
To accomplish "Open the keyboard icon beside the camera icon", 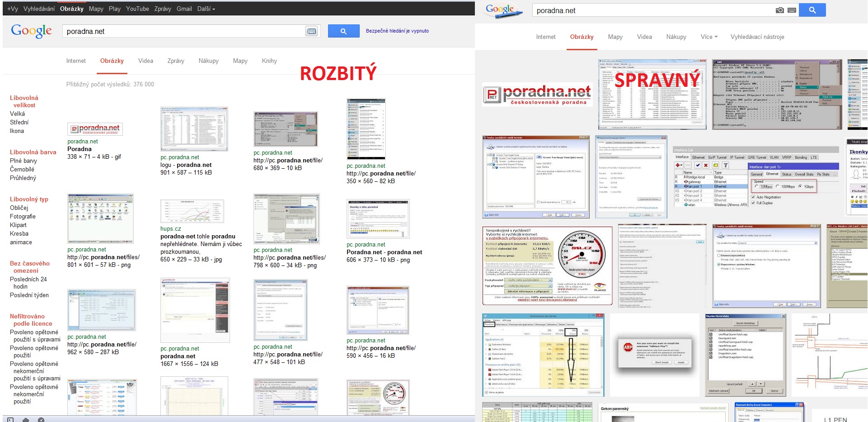I will (x=792, y=10).
